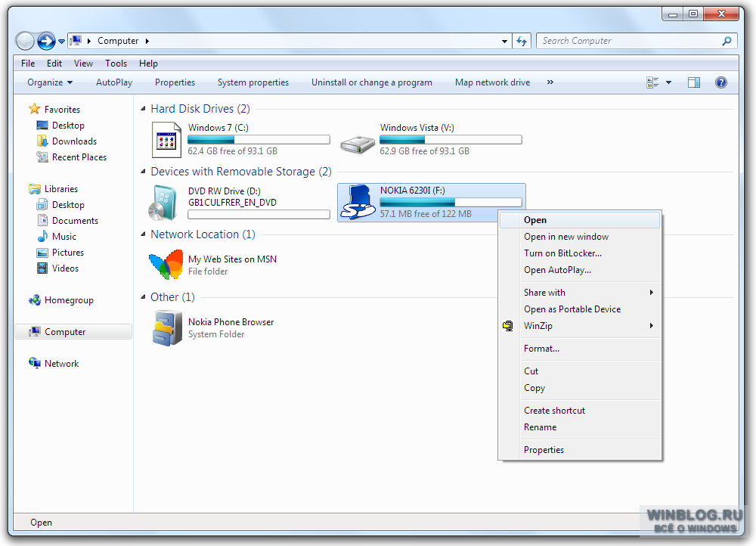Screen dimensions: 756x546
Task: Open the address bar history dropdown
Action: tap(504, 41)
